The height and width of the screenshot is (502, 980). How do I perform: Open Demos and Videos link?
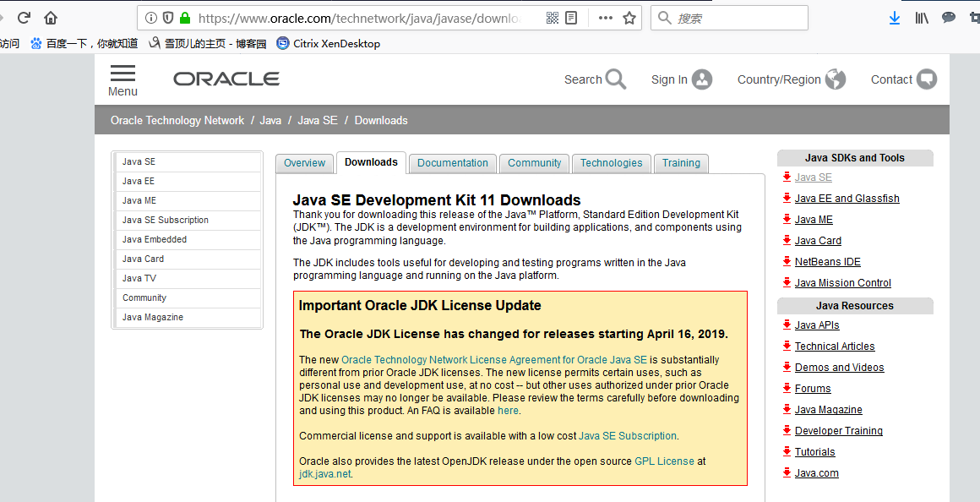coord(840,367)
